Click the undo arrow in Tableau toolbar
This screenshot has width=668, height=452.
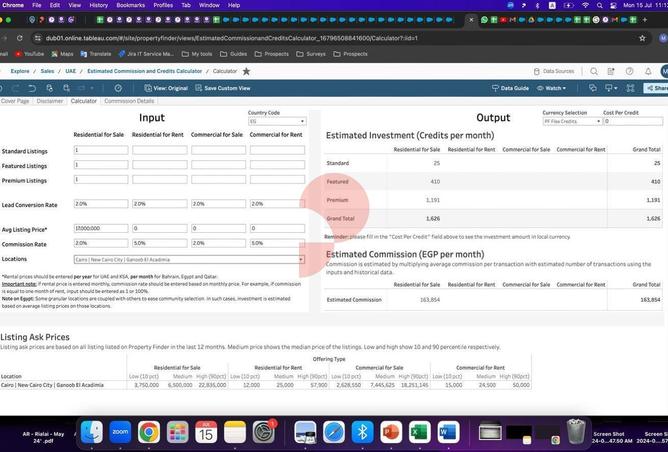pos(32,88)
